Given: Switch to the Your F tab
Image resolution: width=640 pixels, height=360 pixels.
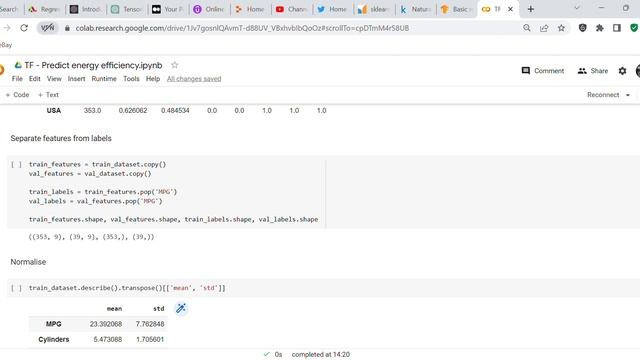Looking at the screenshot, I should (x=168, y=9).
